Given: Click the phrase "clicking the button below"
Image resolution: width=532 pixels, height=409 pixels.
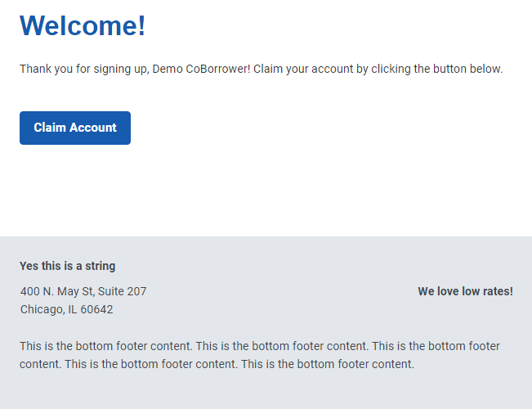Looking at the screenshot, I should (x=436, y=70).
